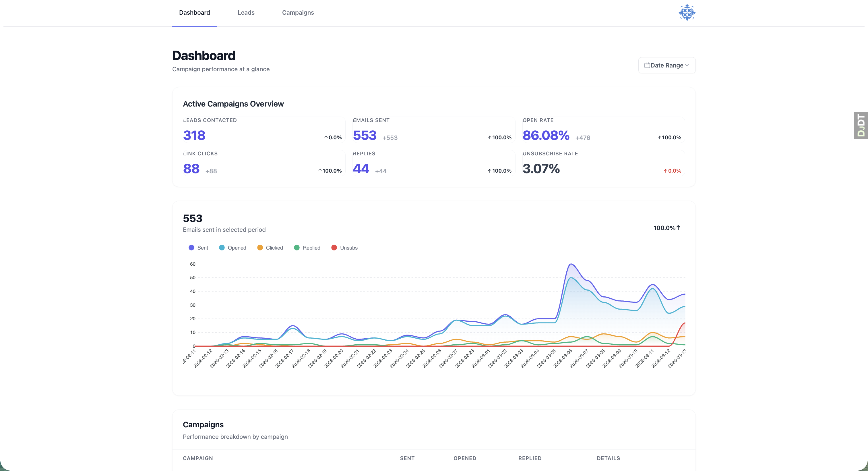
Task: Collapse the Date Range picker
Action: click(666, 65)
